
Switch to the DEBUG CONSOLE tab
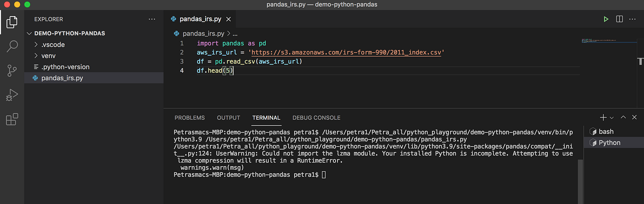316,118
